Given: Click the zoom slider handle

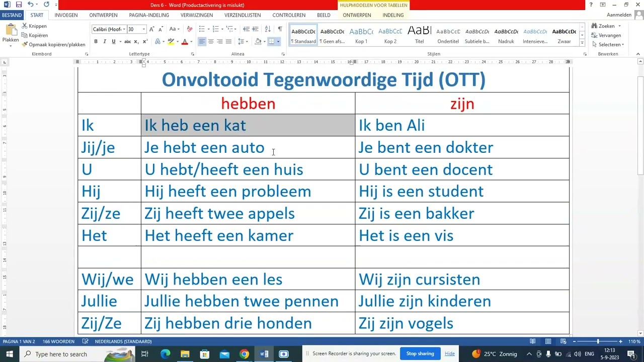Looking at the screenshot, I should coord(598,341).
